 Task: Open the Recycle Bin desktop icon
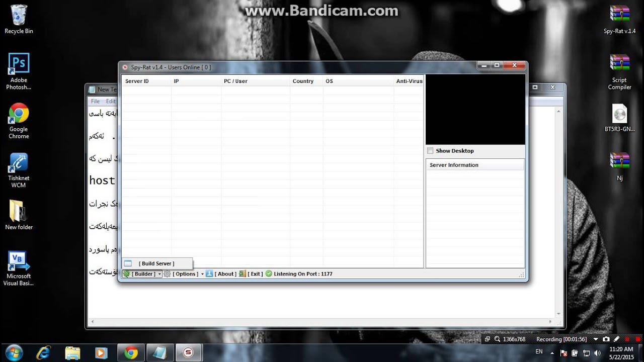[x=19, y=19]
